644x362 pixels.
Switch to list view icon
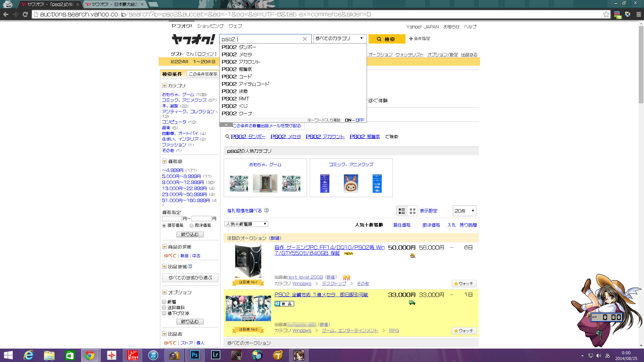click(x=401, y=211)
